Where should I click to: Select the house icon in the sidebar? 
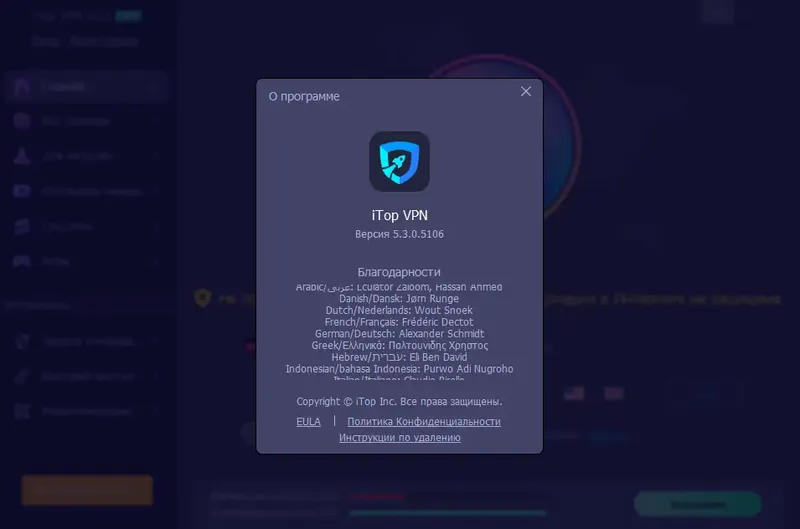pos(22,86)
